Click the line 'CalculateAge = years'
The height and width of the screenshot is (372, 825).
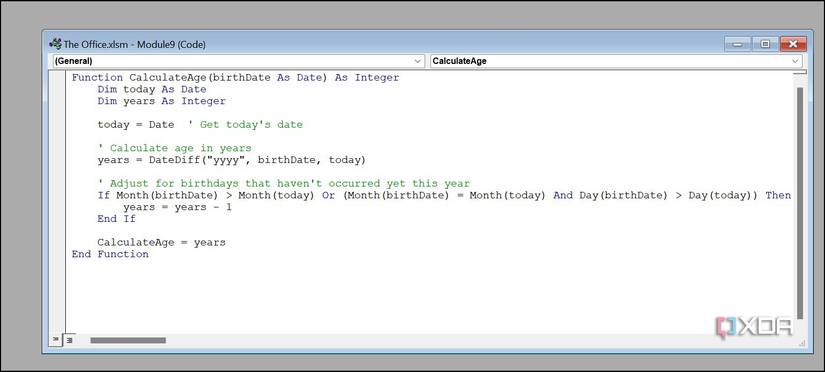click(162, 243)
